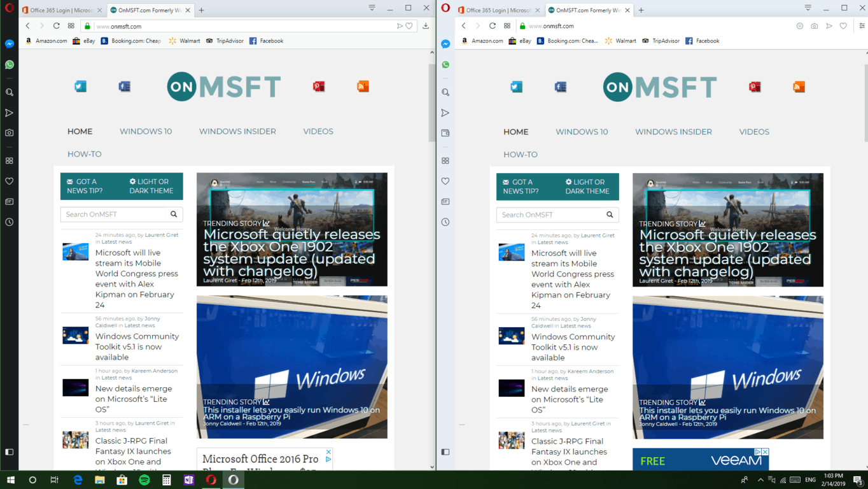The image size is (868, 489).
Task: Open Bookmarks heart in left window sidebar
Action: tap(10, 181)
